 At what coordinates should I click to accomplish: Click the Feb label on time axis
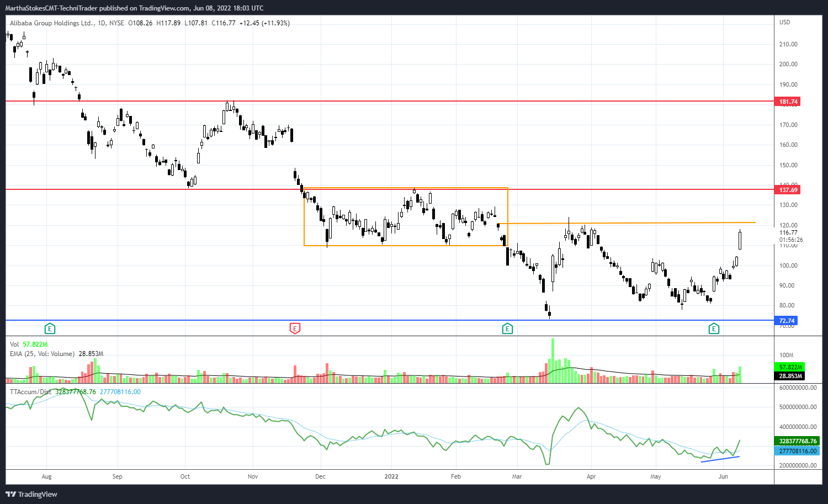click(455, 476)
